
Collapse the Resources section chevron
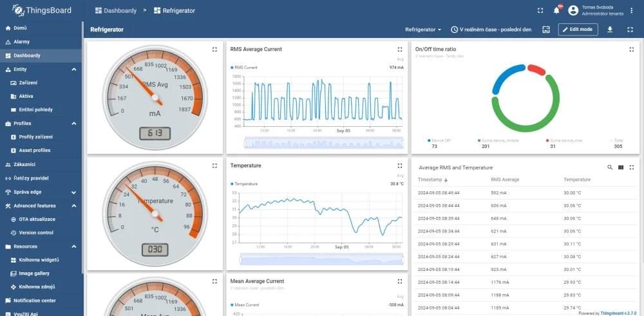pyautogui.click(x=74, y=246)
